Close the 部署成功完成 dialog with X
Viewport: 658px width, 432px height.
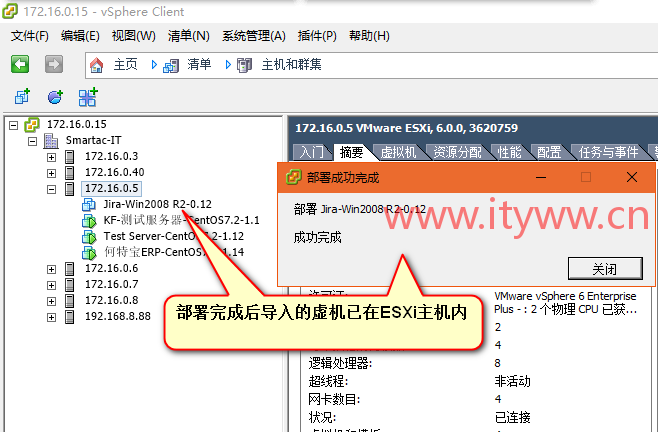click(632, 178)
